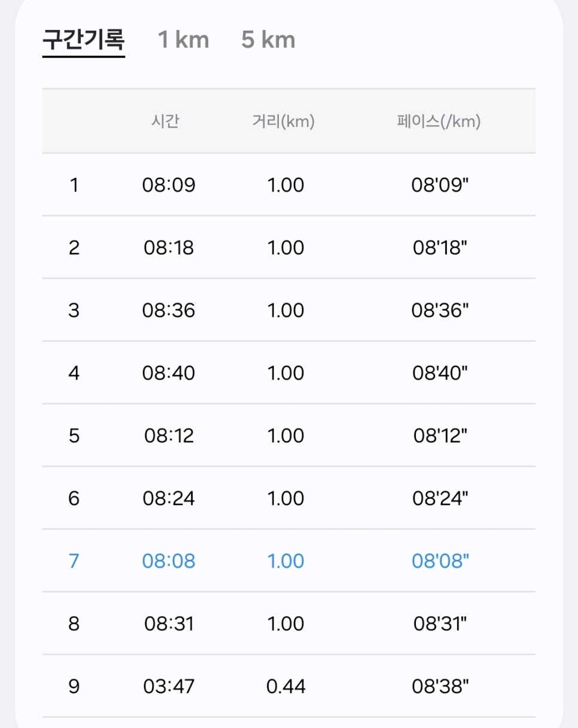This screenshot has height=728, width=578.
Task: Switch to the 구간기록 tab
Action: point(84,40)
